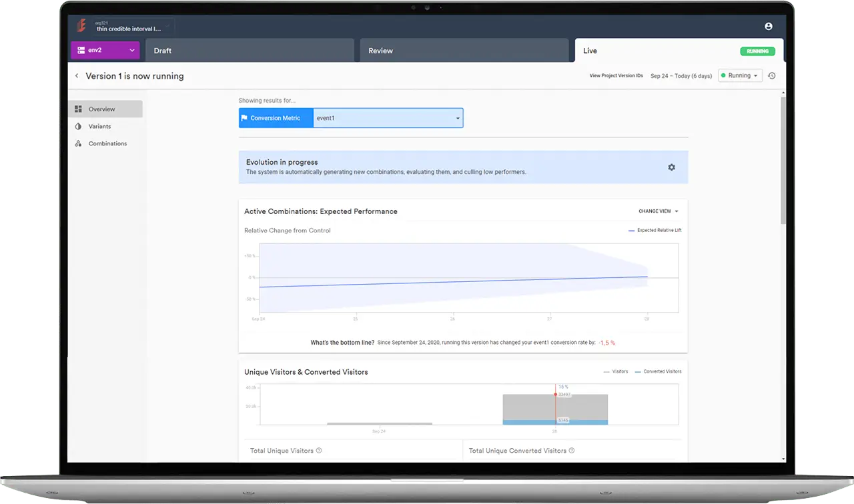
Task: Click the page vertical scrollbar
Action: coord(783,160)
